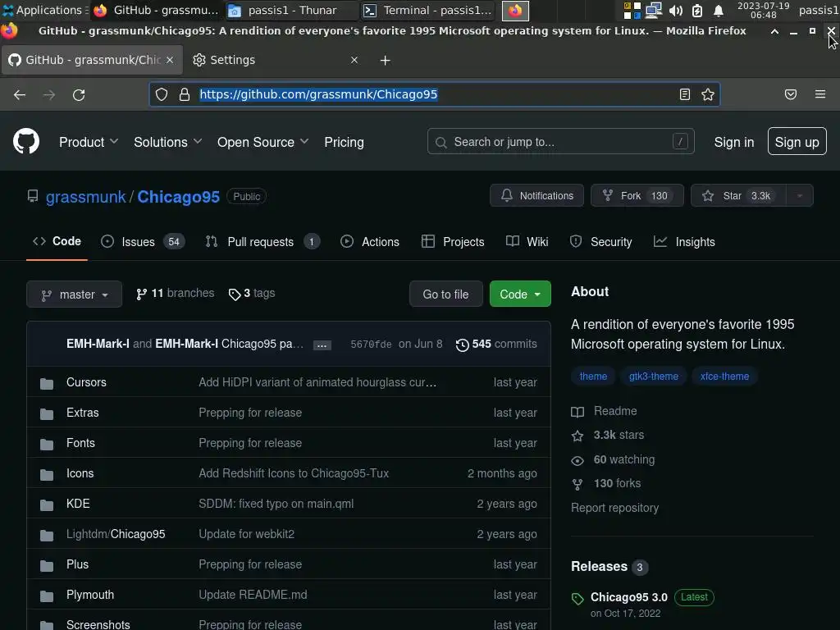Click the Fork button
840x630 pixels.
(637, 195)
